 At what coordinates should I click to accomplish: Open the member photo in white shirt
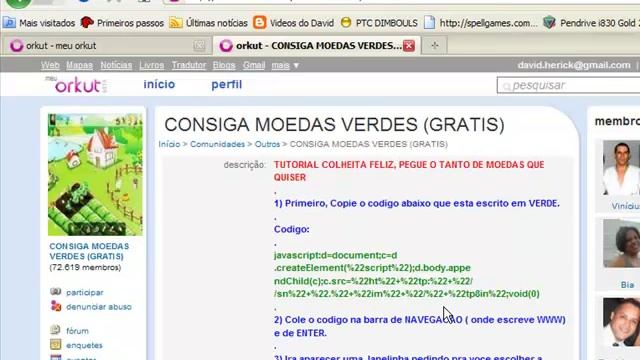tap(621, 168)
